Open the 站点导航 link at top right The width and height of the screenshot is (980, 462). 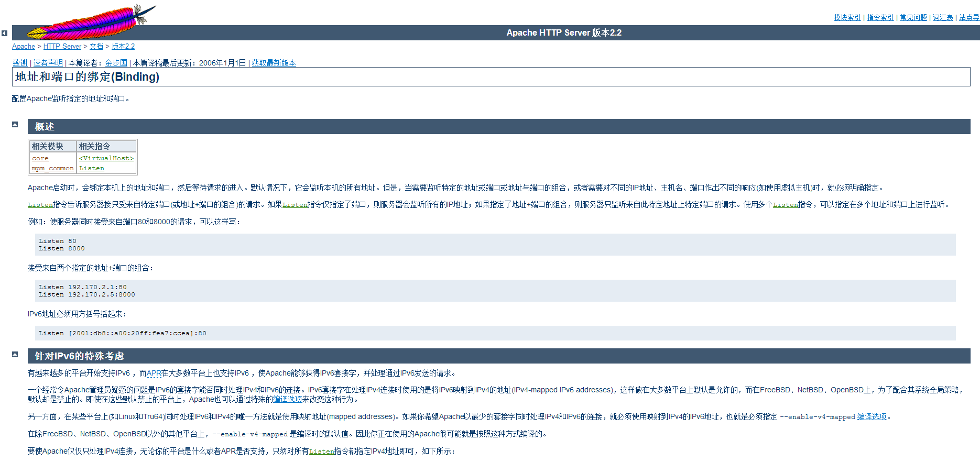(969, 17)
